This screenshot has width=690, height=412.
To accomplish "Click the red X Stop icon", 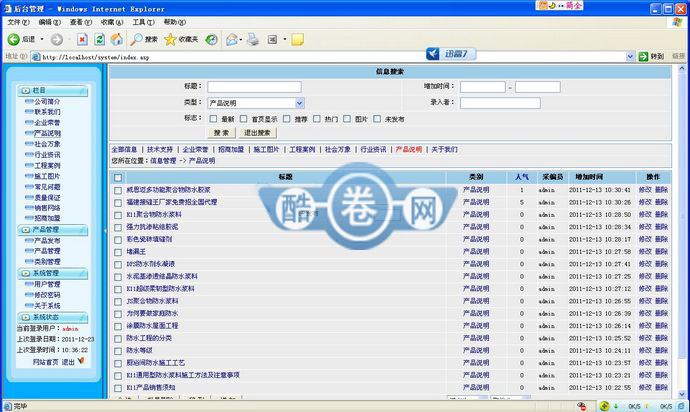I will pyautogui.click(x=82, y=40).
